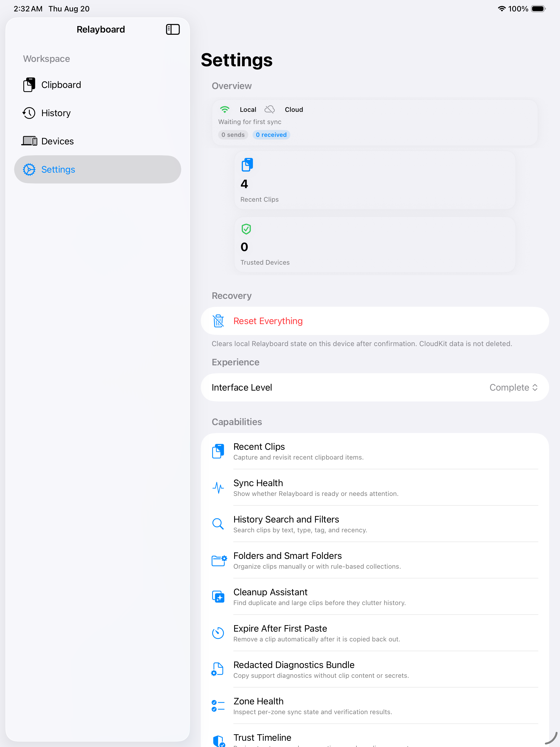Click the Wi-Fi status bar icon

[502, 9]
